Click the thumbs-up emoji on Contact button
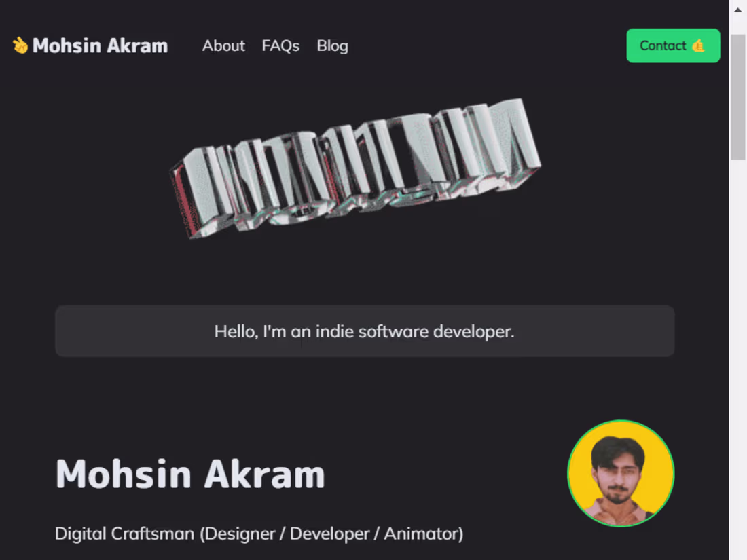This screenshot has width=747, height=560. pos(698,45)
